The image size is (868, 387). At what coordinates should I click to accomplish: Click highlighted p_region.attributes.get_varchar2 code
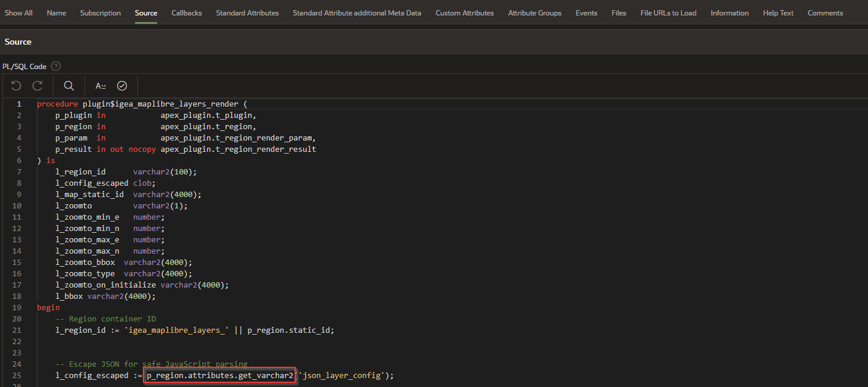220,376
